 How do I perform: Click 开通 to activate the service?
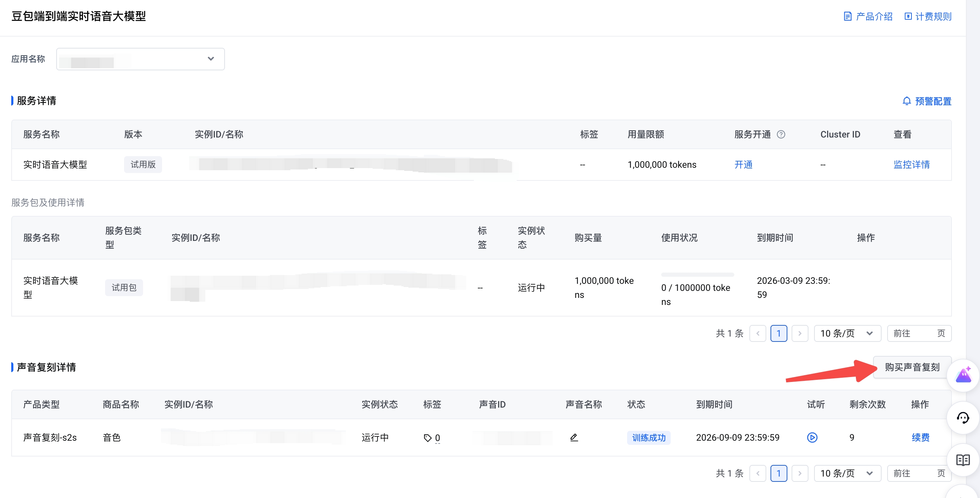coord(743,165)
